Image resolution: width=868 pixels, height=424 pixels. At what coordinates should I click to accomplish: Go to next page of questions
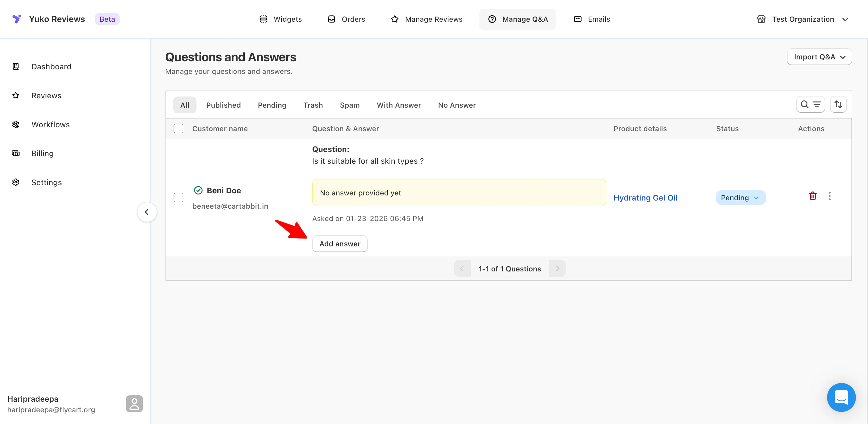pyautogui.click(x=557, y=269)
